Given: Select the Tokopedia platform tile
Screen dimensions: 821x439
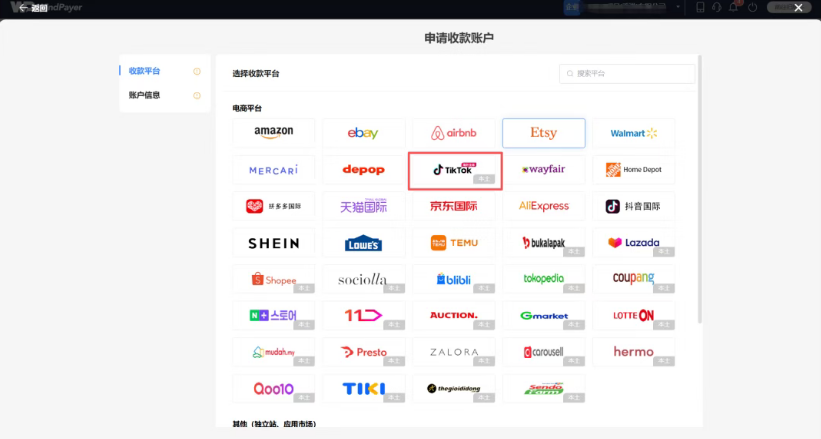Looking at the screenshot, I should pos(543,279).
